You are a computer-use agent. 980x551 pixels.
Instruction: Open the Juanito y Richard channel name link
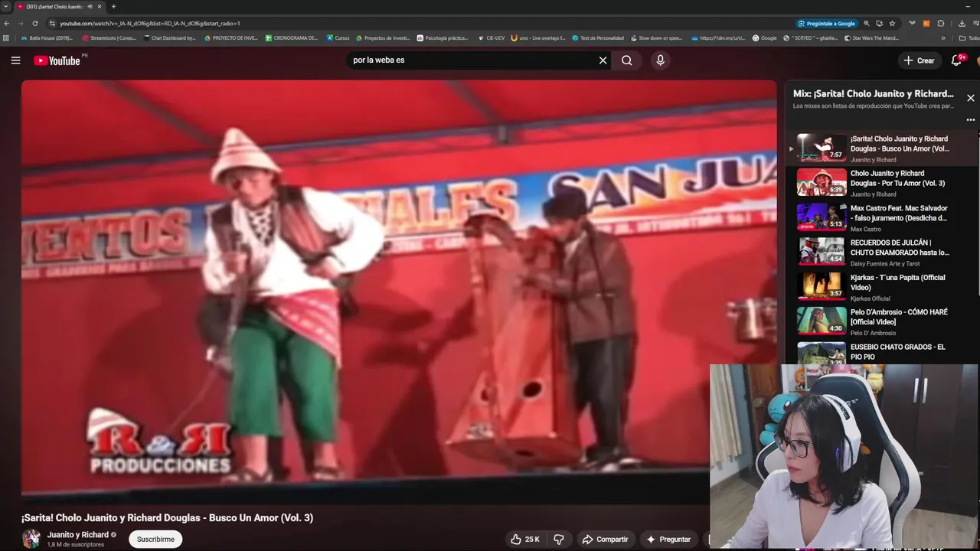77,535
